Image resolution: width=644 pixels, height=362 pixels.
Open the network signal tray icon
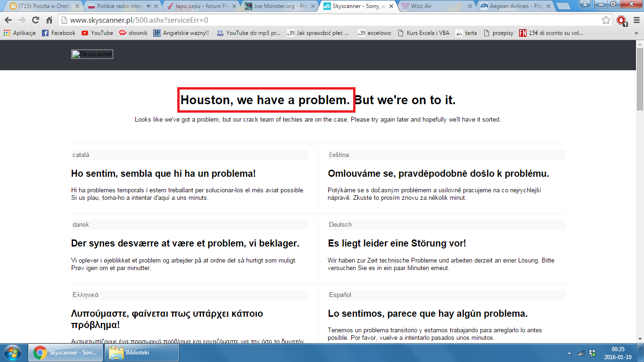point(581,353)
